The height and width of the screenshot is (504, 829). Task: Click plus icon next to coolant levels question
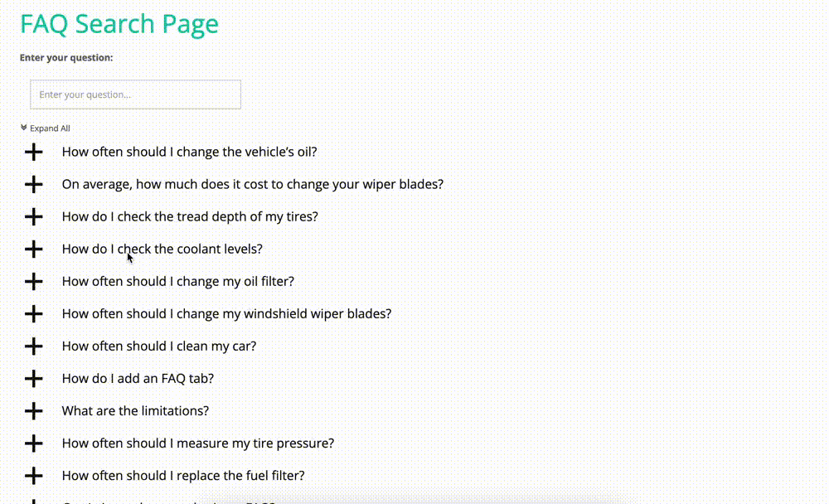coord(33,249)
